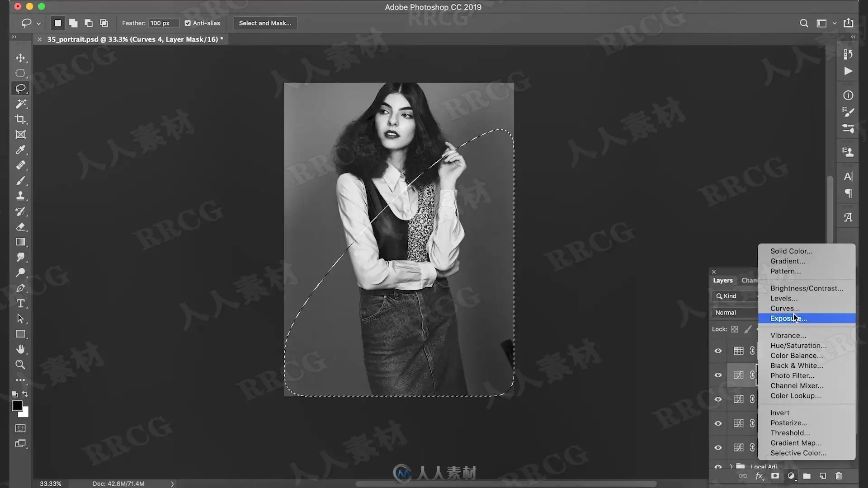Select the Move tool
The height and width of the screenshot is (488, 868).
20,58
